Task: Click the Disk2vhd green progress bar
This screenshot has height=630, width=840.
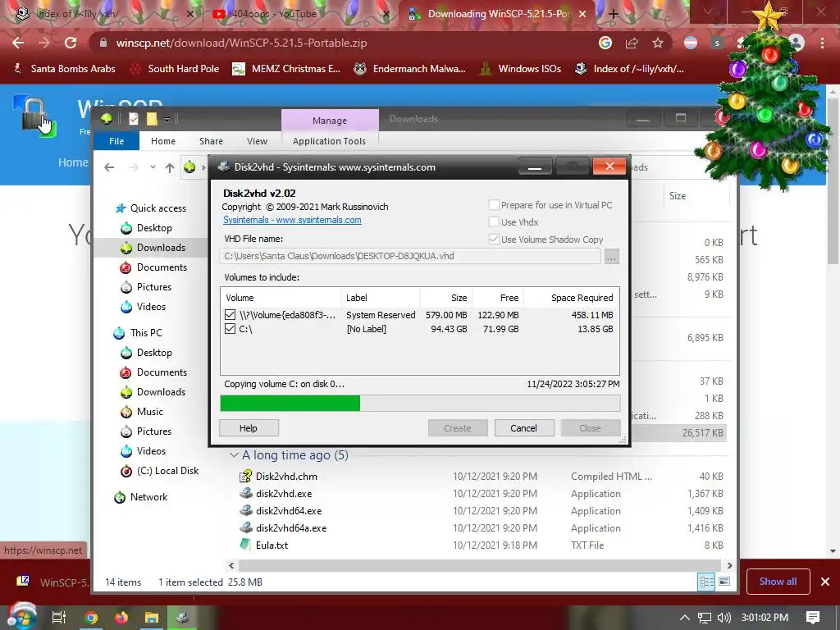Action: (290, 403)
